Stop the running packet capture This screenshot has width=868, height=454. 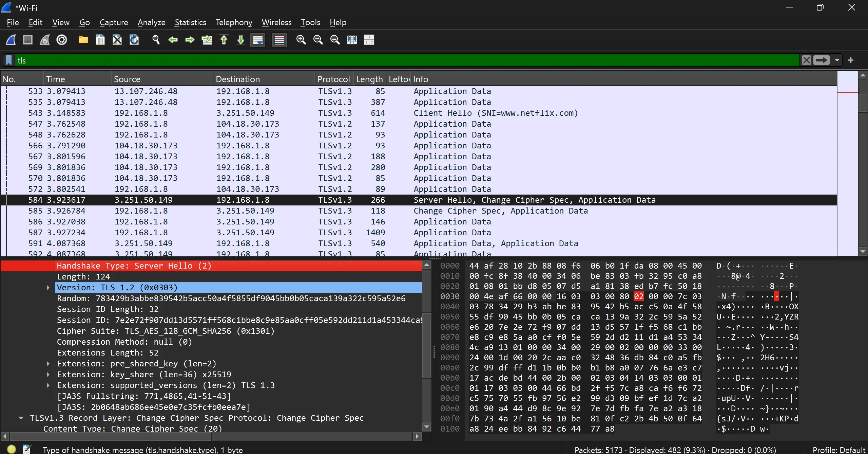pos(28,40)
